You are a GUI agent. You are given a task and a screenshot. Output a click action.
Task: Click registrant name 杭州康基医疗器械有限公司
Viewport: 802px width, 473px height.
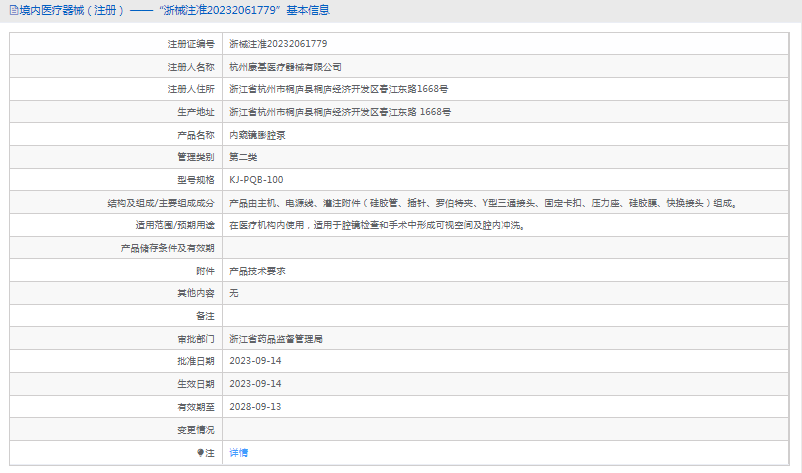click(285, 67)
